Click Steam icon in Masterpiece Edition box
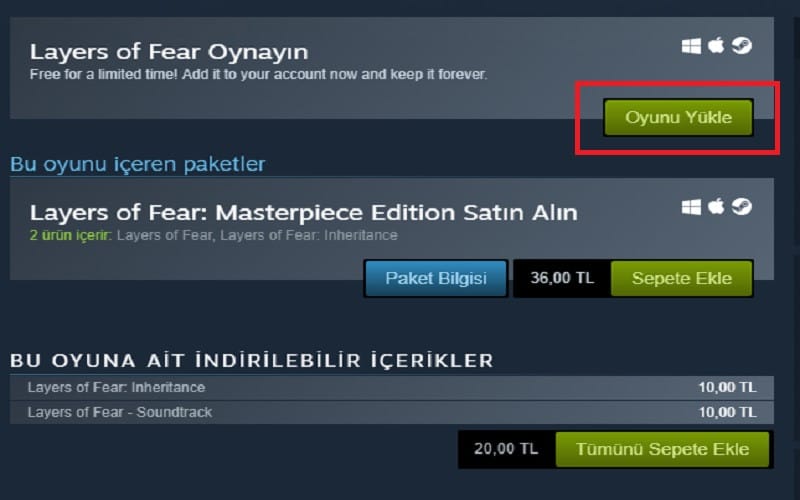The width and height of the screenshot is (800, 500). (x=742, y=206)
